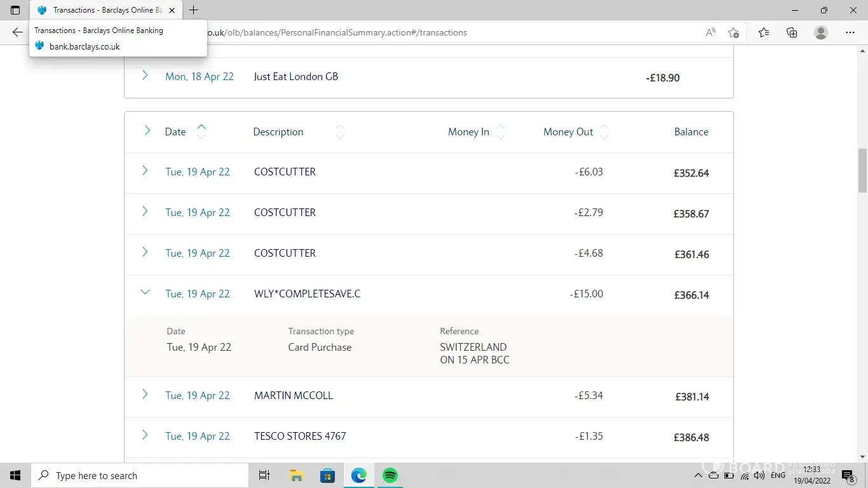Click the Balance column header
Viewport: 868px width, 488px height.
(x=691, y=132)
